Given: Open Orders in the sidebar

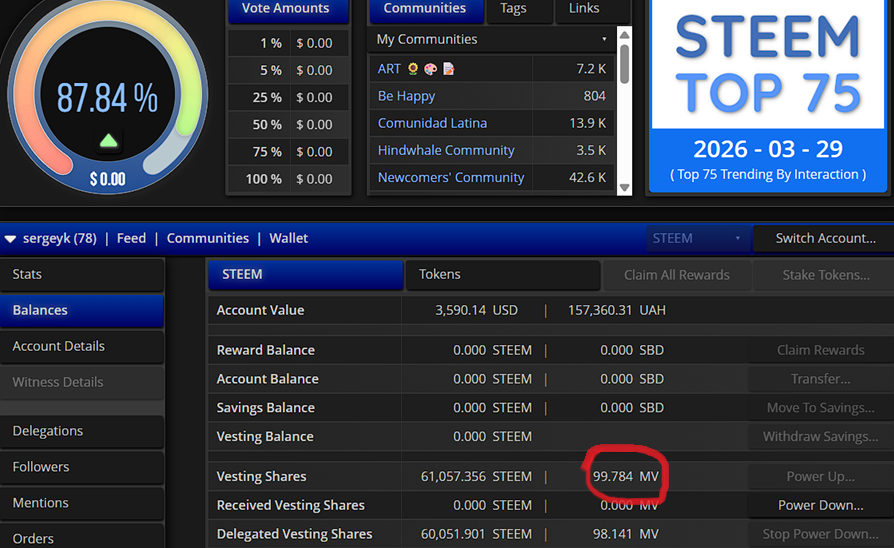Looking at the screenshot, I should click(82, 537).
